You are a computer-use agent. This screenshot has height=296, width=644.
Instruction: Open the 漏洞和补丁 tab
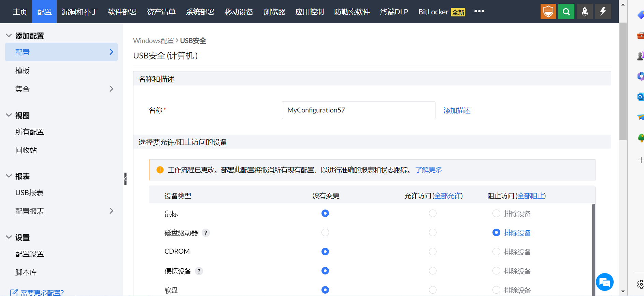[x=80, y=12]
